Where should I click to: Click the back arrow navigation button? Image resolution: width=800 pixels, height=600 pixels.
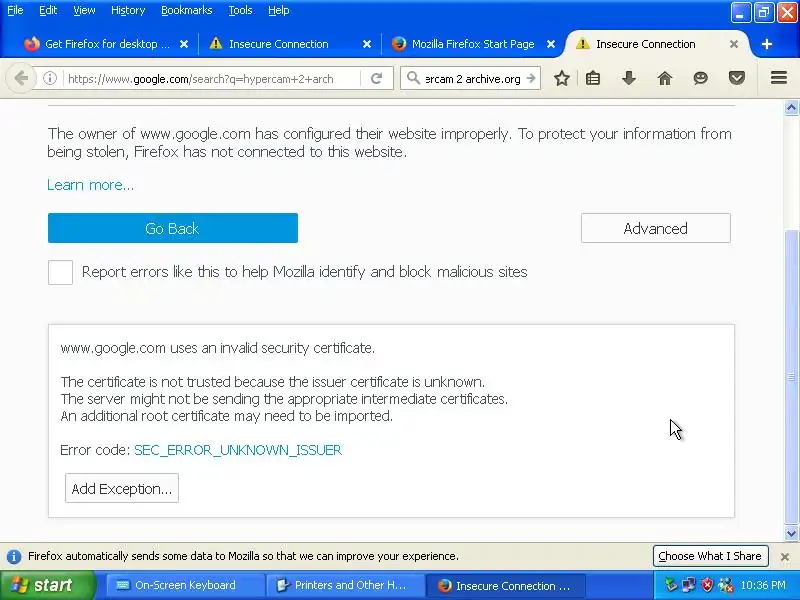coord(21,79)
